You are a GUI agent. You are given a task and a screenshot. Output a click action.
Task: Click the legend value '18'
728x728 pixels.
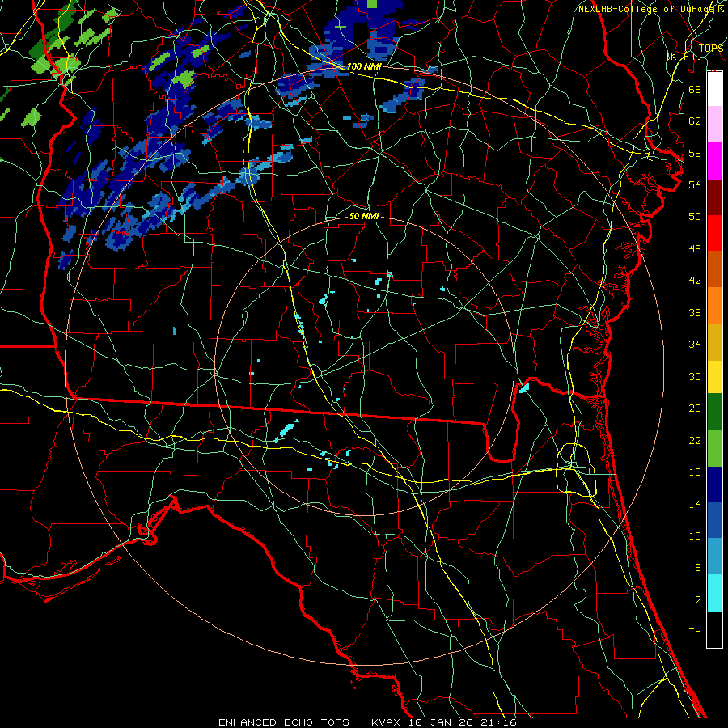pos(695,472)
